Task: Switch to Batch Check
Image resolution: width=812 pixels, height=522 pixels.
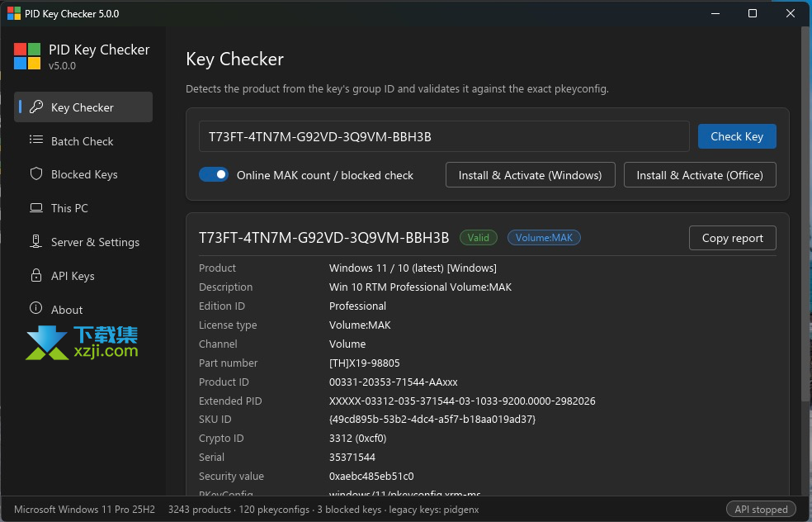Action: coord(83,141)
